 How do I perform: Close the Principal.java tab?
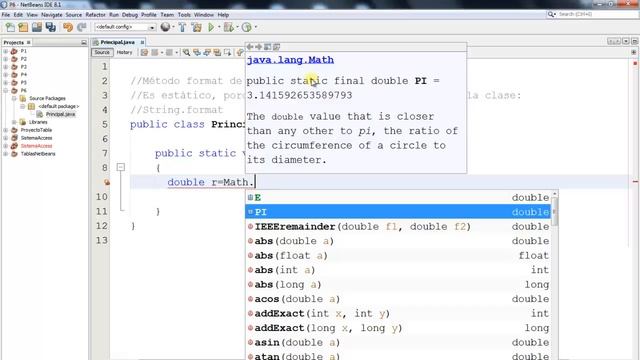[142, 42]
